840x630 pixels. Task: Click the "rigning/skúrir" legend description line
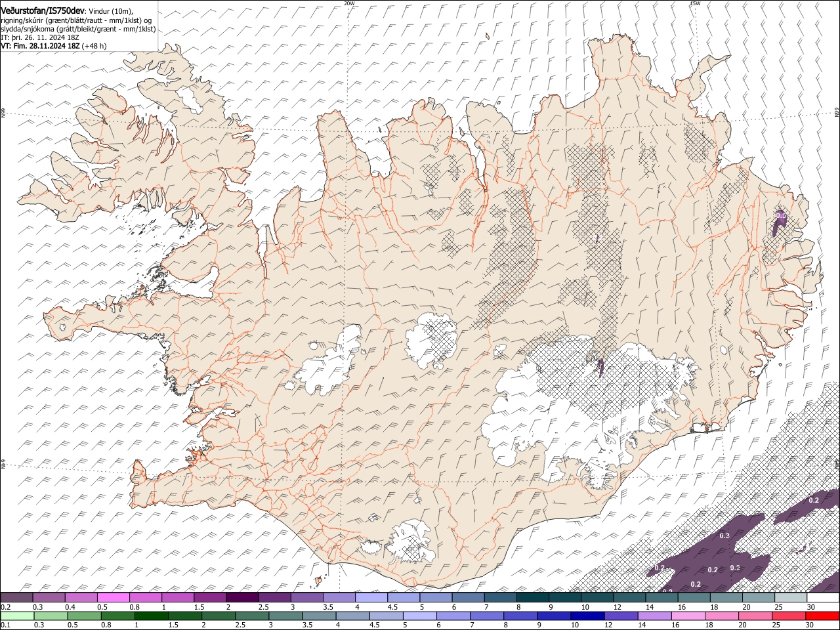(x=76, y=20)
